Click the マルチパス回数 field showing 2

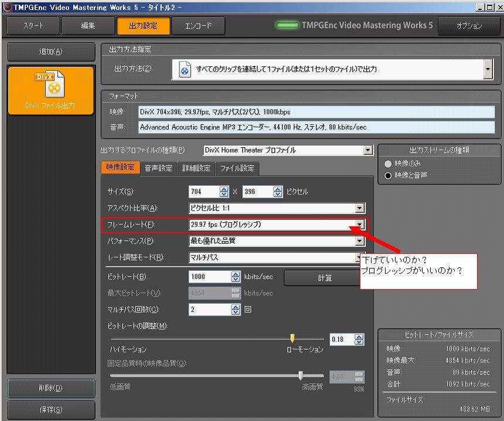pyautogui.click(x=210, y=310)
